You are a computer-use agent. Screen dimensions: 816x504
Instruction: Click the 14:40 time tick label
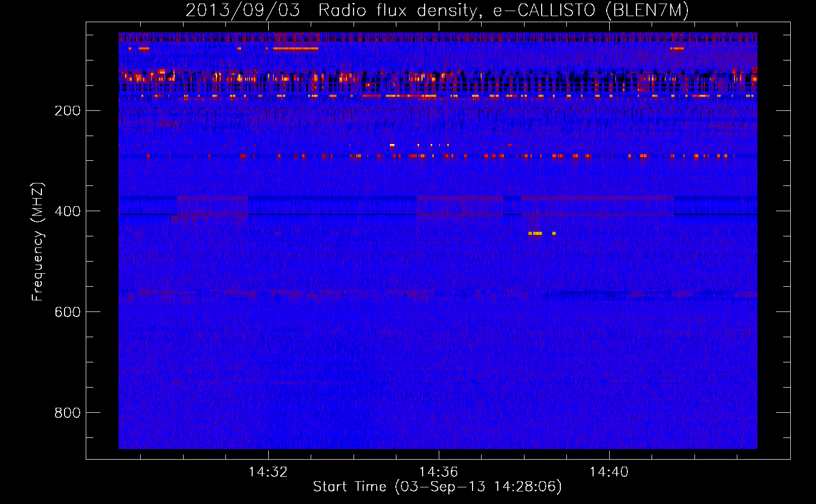609,472
